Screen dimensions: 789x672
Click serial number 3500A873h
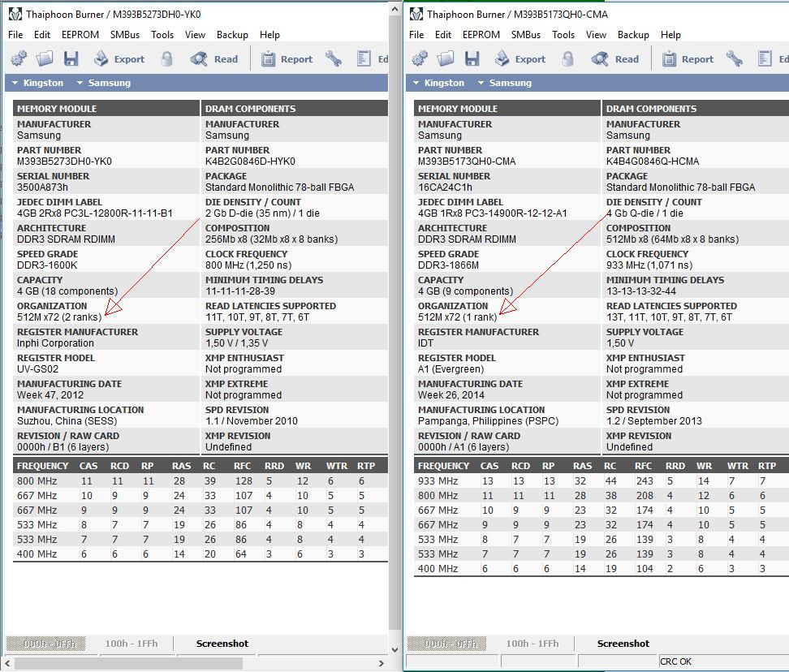coord(42,187)
